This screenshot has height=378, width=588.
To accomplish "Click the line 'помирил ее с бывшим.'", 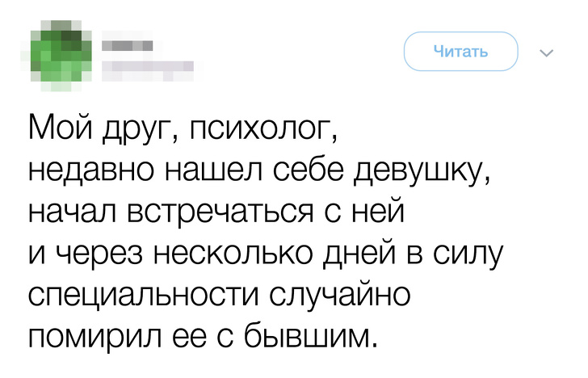I will (202, 333).
